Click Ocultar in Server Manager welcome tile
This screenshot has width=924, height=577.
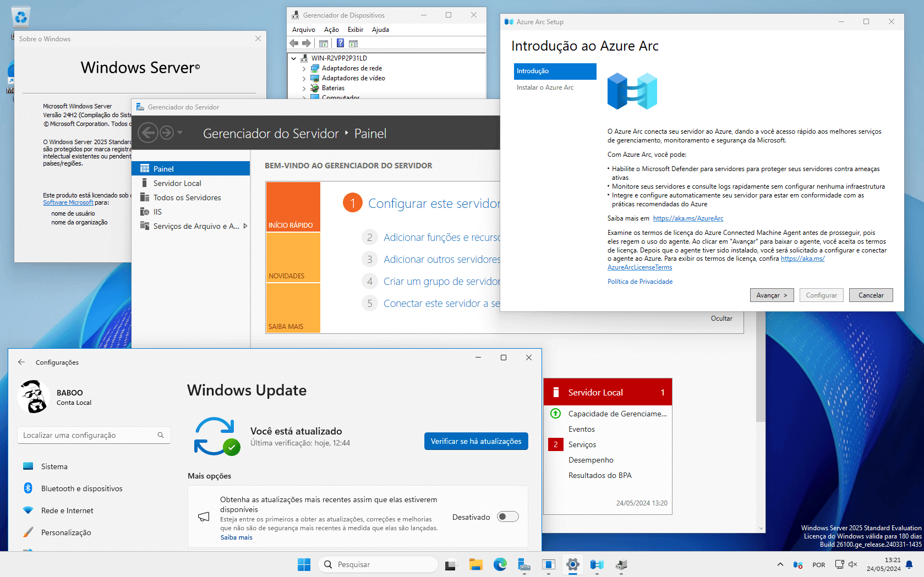[x=721, y=318]
